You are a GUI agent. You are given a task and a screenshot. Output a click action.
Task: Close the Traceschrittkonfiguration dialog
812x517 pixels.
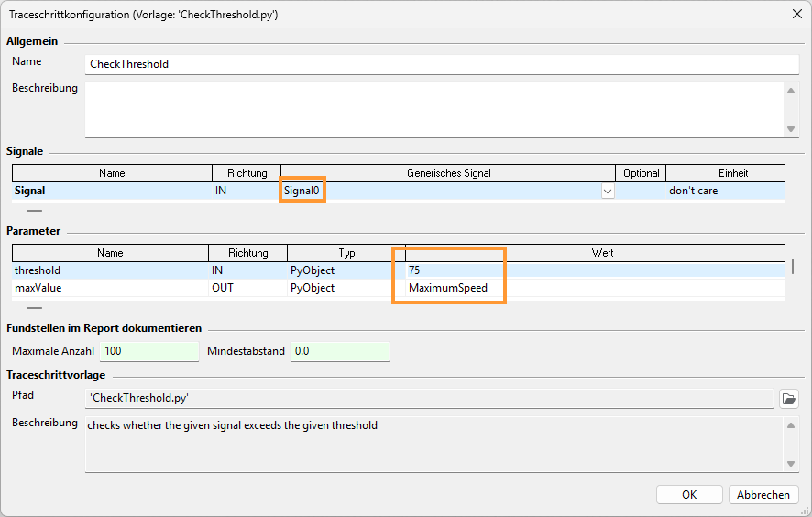797,14
